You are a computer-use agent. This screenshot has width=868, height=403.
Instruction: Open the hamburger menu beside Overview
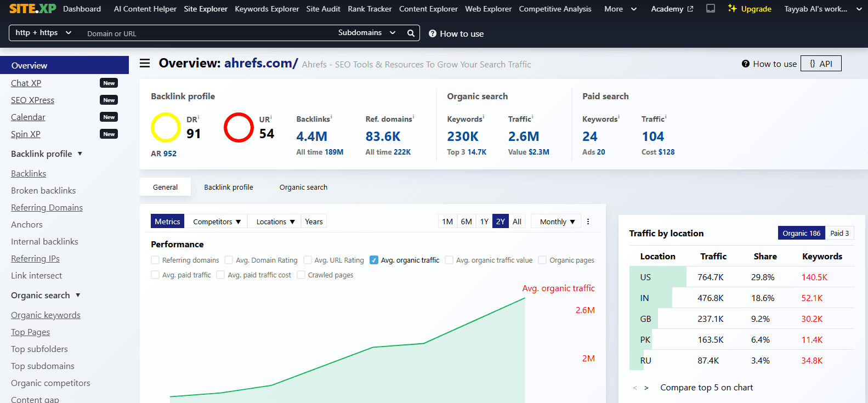(x=145, y=63)
